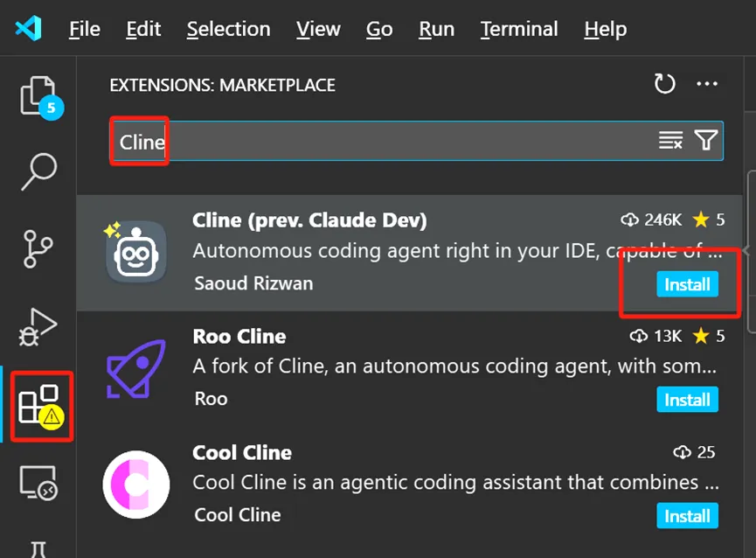Open the Search view magnifier icon
The image size is (756, 558).
coord(38,171)
